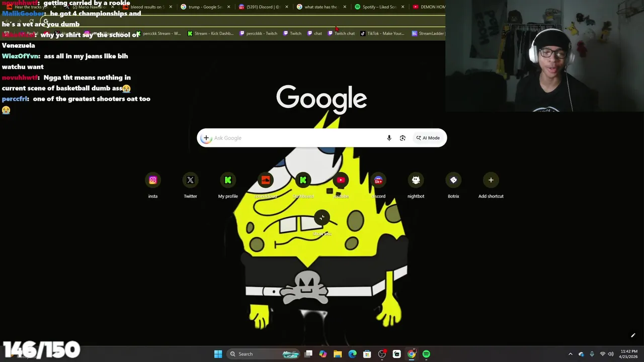Open Task View from the taskbar
The width and height of the screenshot is (644, 362).
click(x=308, y=354)
